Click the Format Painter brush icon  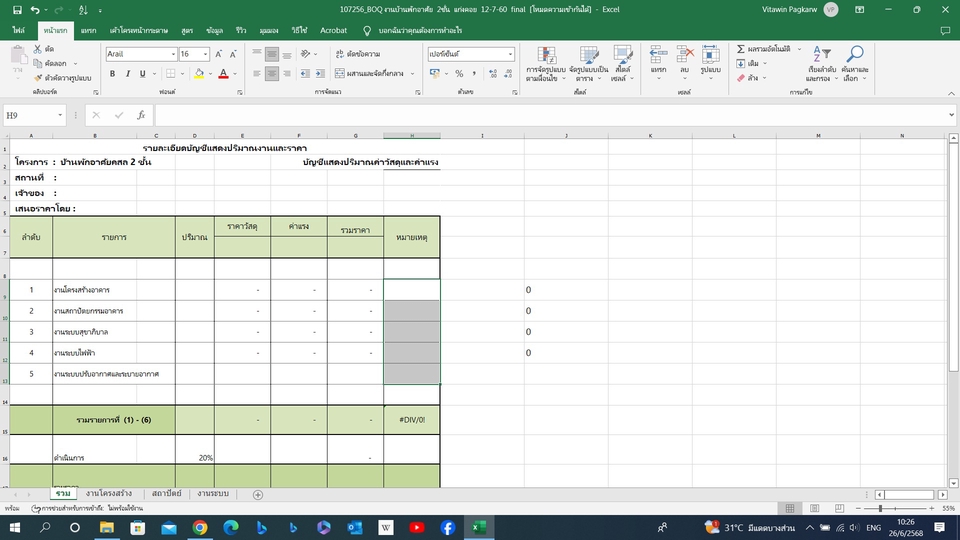coord(38,78)
